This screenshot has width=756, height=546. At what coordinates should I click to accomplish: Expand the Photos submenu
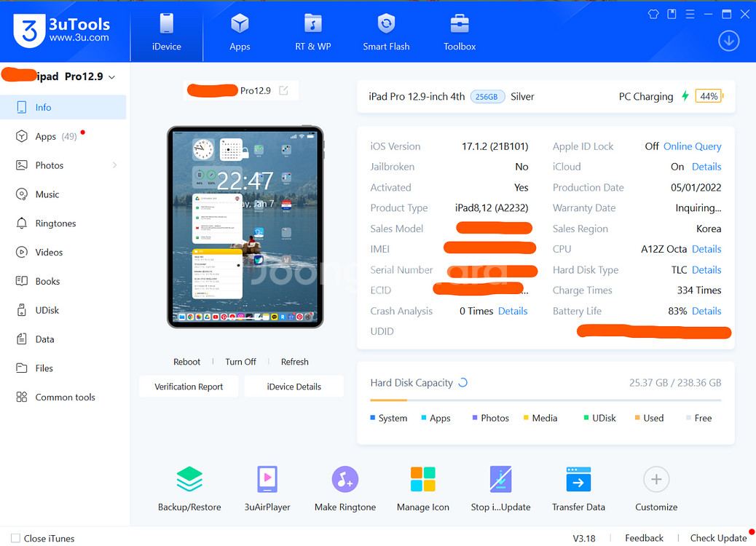[115, 165]
